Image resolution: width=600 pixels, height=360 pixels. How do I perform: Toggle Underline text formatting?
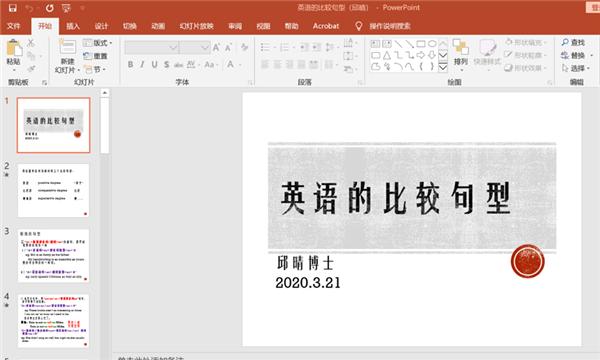155,64
